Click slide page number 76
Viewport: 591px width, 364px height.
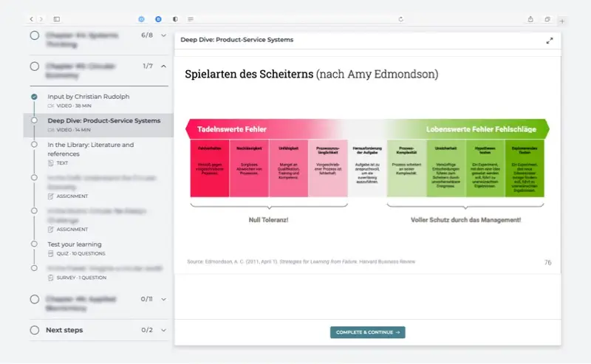[547, 263]
